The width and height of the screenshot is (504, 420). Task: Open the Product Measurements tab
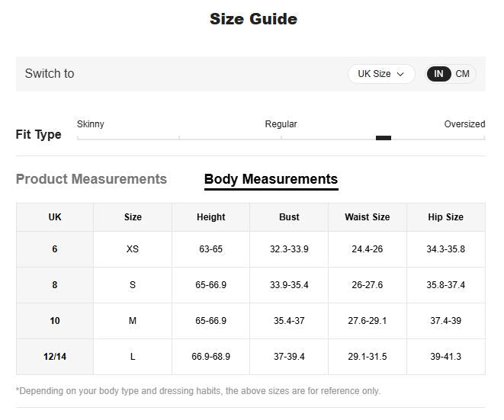pos(91,179)
